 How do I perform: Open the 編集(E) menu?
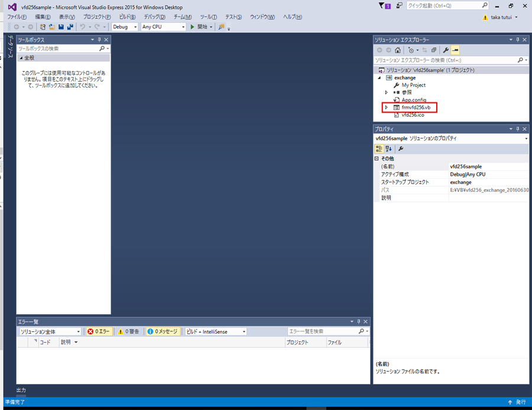43,17
